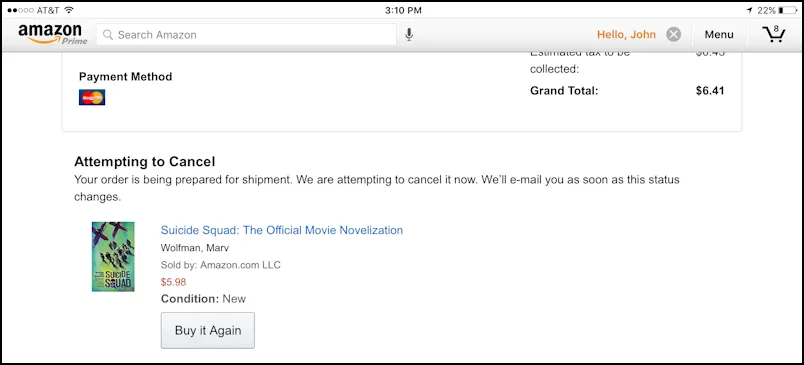Screen dimensions: 804x365
Task: Tap the cellular signal dots indicator
Action: coord(21,10)
